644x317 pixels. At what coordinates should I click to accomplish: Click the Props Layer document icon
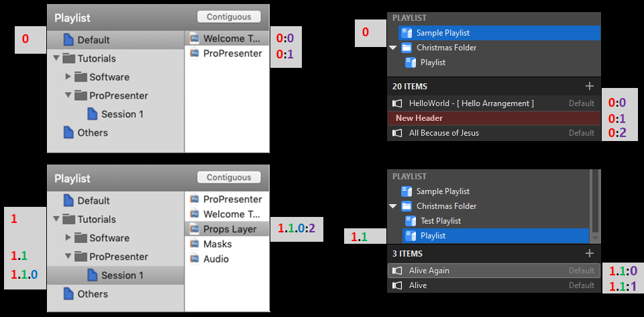click(194, 229)
